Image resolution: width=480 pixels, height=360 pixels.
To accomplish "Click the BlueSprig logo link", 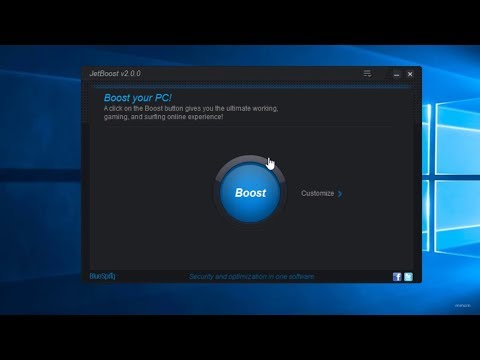I will click(x=102, y=276).
